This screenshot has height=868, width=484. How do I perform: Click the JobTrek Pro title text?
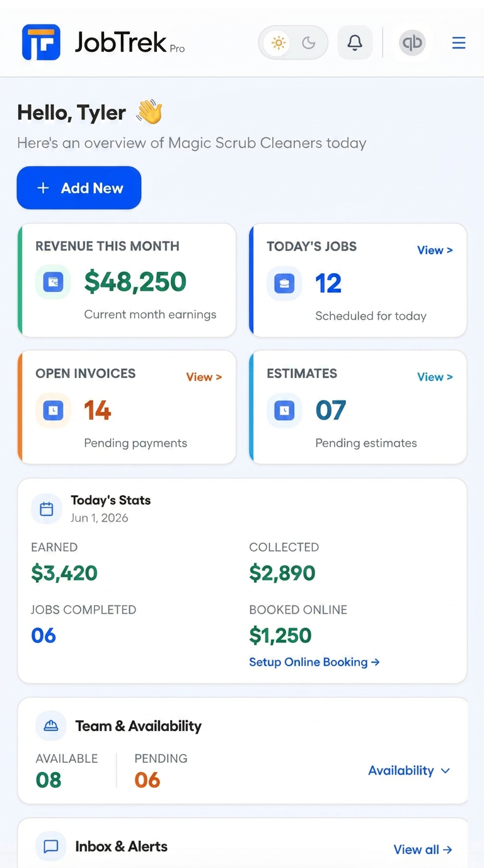[130, 42]
